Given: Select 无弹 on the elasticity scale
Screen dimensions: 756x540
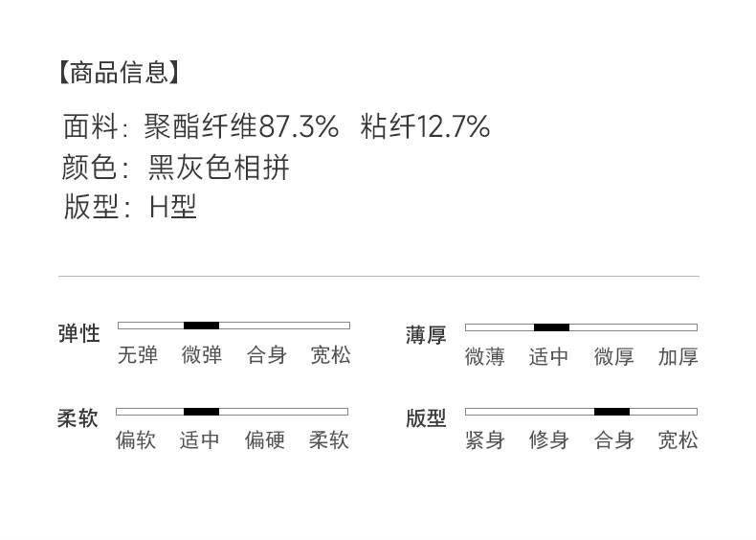Looking at the screenshot, I should (x=137, y=355).
